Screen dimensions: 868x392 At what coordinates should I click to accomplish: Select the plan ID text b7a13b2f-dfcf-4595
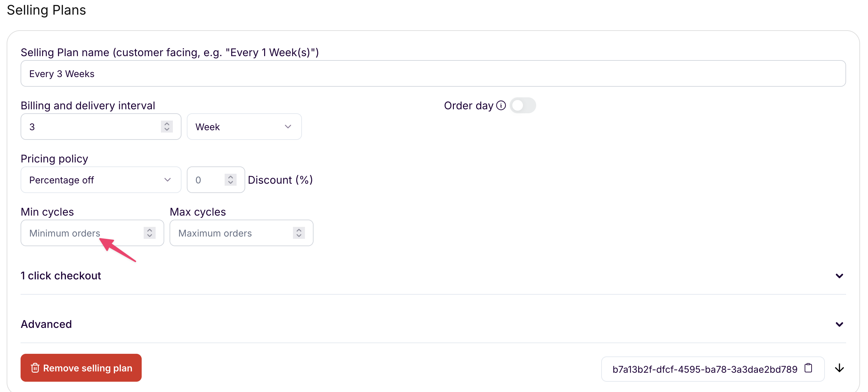click(704, 370)
